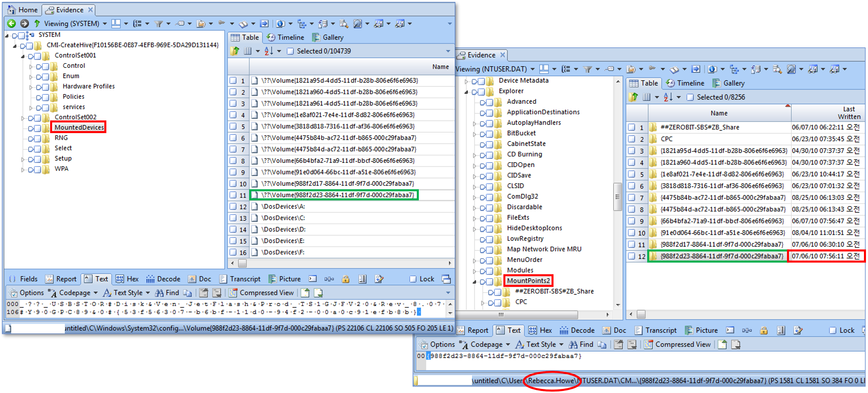The width and height of the screenshot is (868, 393).
Task: Expand the WPA tree node
Action: (x=23, y=169)
